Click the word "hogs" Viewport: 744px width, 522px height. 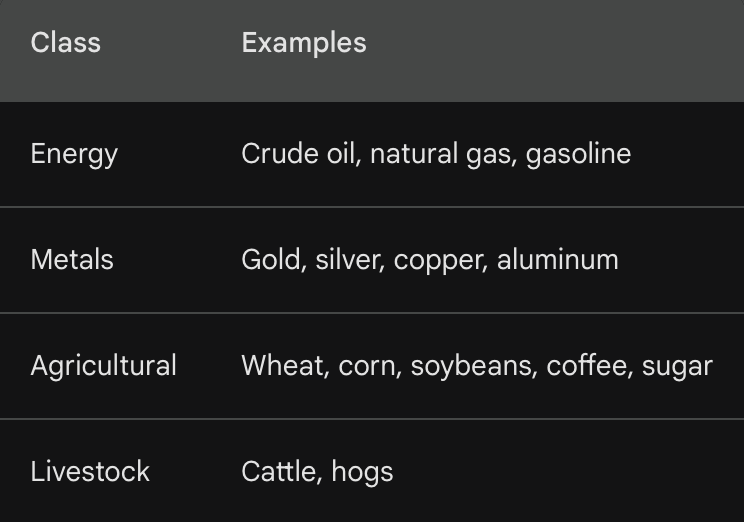point(362,472)
